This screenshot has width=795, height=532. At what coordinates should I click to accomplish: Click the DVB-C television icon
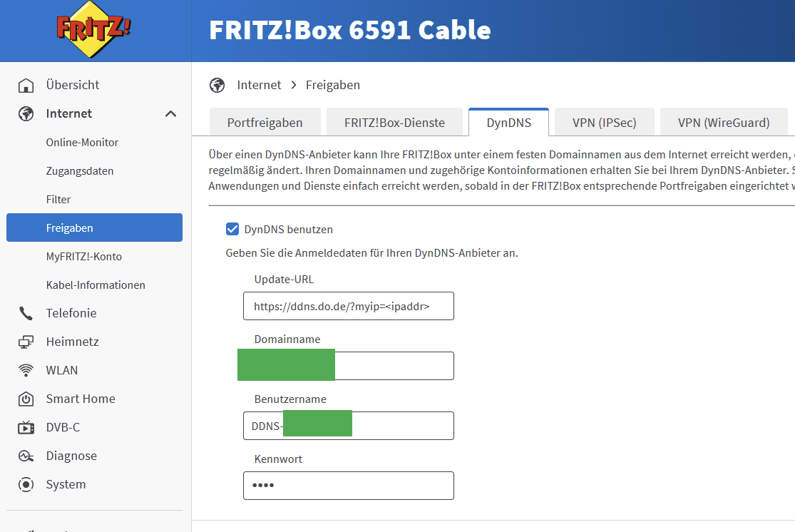26,428
